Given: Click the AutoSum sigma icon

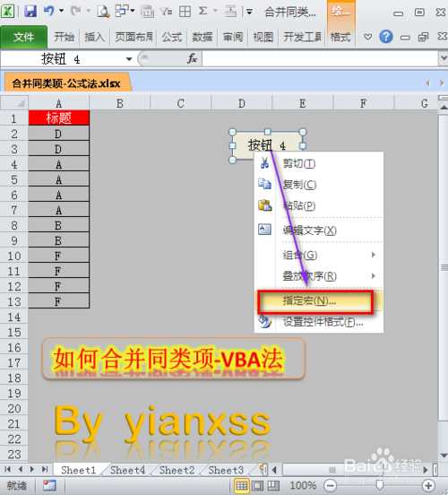Looking at the screenshot, I should coord(202,12).
